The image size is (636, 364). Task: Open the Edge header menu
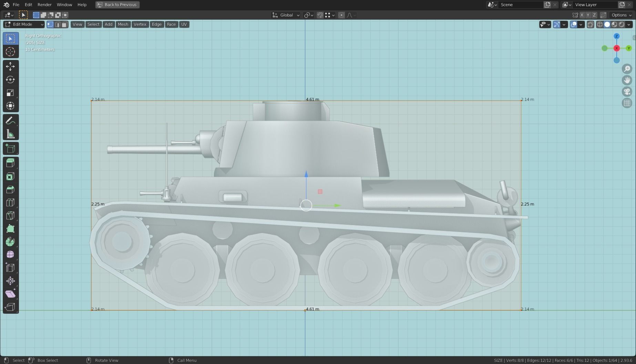tap(157, 24)
